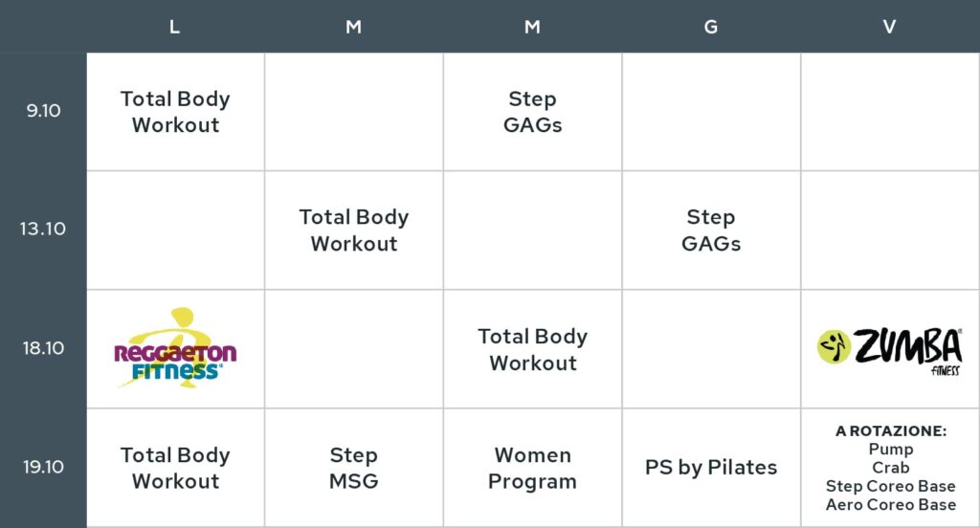The image size is (980, 528).
Task: Click the V day column header
Action: (889, 27)
